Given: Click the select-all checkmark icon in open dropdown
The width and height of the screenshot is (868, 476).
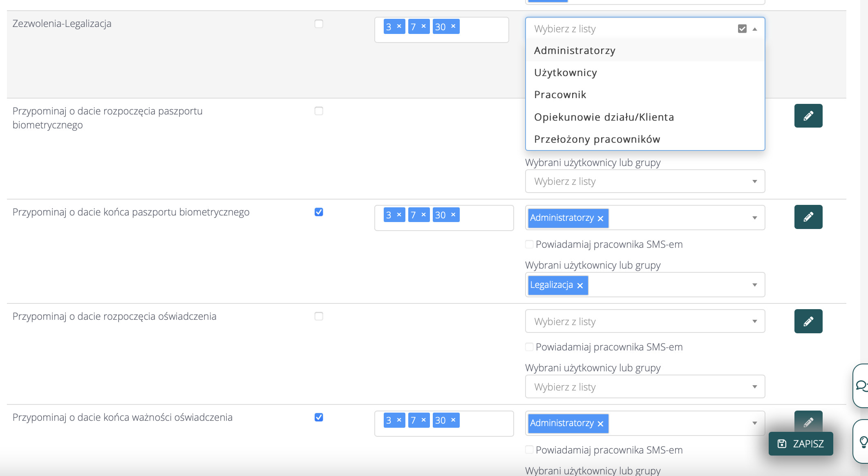Looking at the screenshot, I should point(742,29).
